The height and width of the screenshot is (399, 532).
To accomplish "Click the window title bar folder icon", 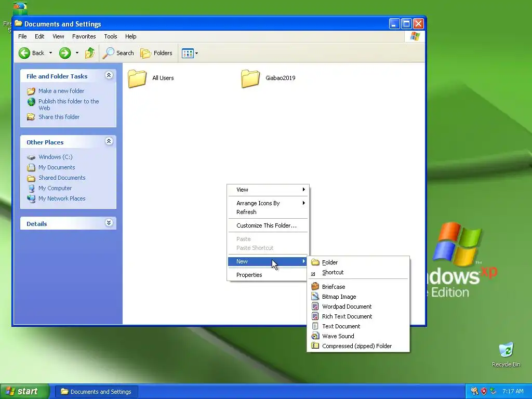I will [18, 24].
